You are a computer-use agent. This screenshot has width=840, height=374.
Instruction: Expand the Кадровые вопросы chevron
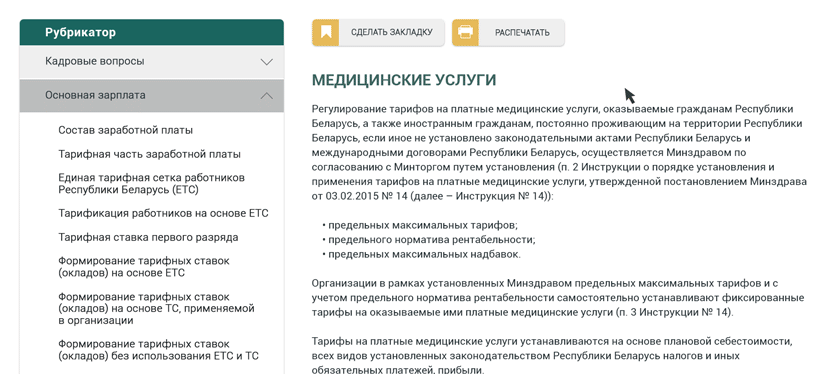[266, 62]
